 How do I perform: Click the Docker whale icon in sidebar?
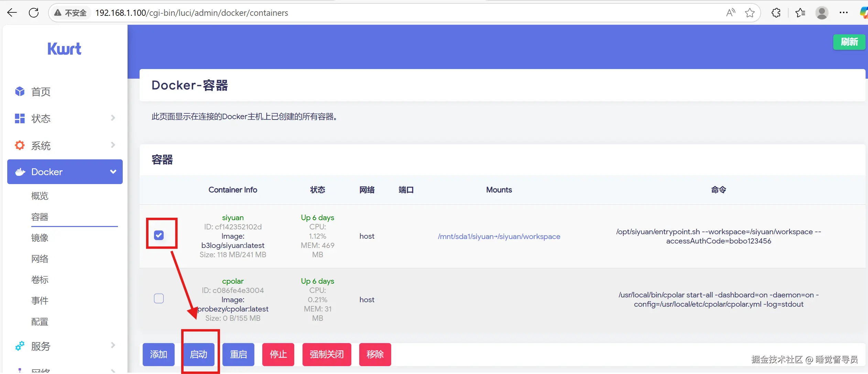click(x=20, y=172)
